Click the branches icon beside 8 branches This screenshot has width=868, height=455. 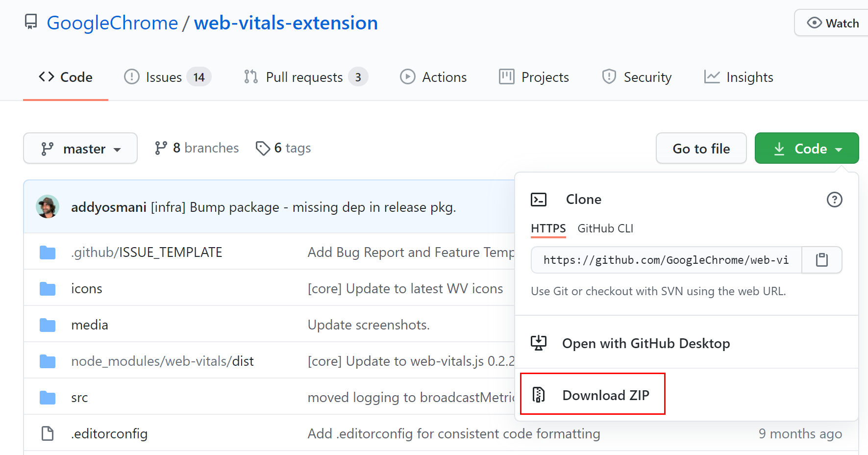pyautogui.click(x=161, y=148)
